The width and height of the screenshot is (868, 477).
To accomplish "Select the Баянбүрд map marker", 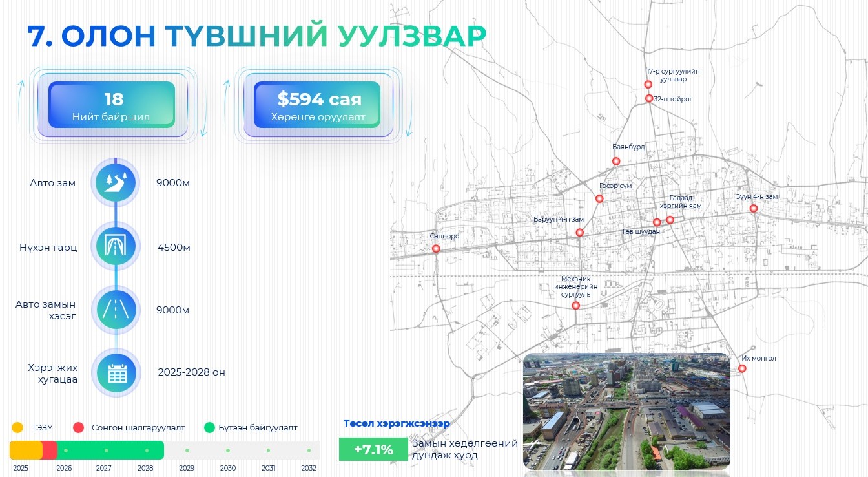I will click(616, 161).
